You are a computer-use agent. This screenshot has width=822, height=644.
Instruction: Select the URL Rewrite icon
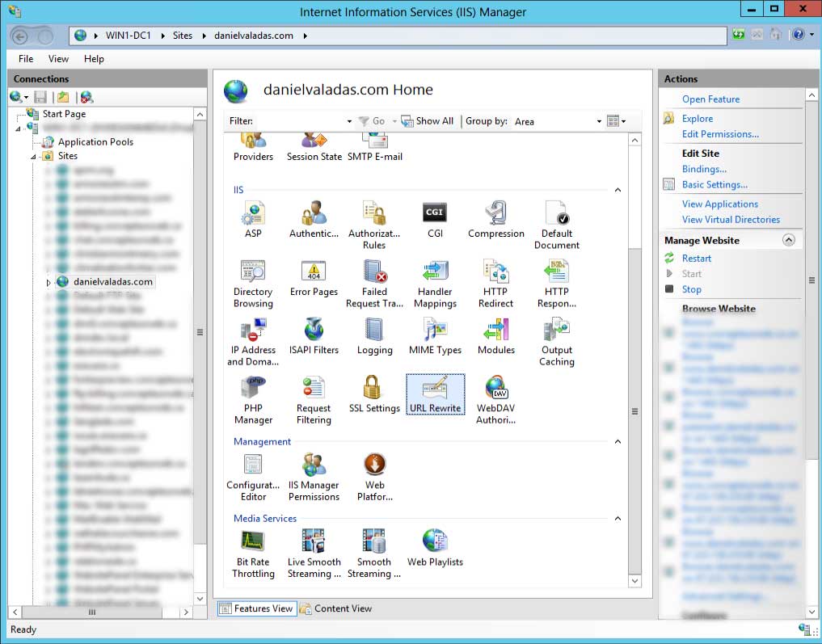(435, 394)
